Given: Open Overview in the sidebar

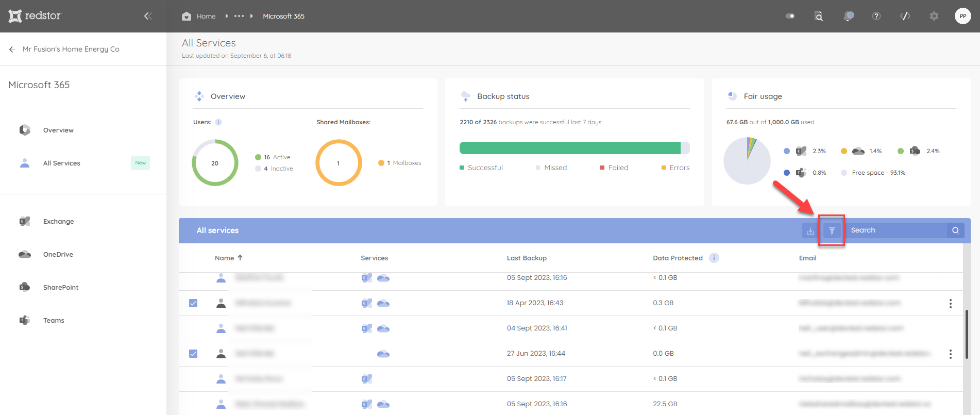Looking at the screenshot, I should point(58,130).
